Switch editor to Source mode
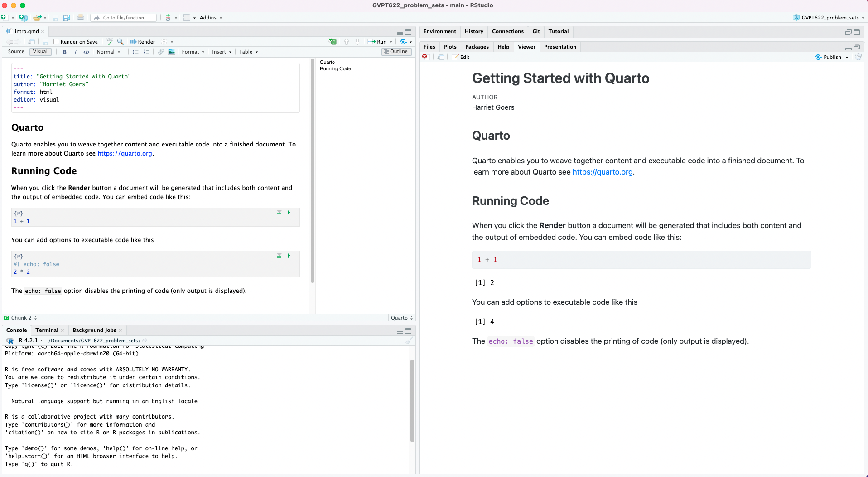The height and width of the screenshot is (477, 868). pyautogui.click(x=16, y=52)
